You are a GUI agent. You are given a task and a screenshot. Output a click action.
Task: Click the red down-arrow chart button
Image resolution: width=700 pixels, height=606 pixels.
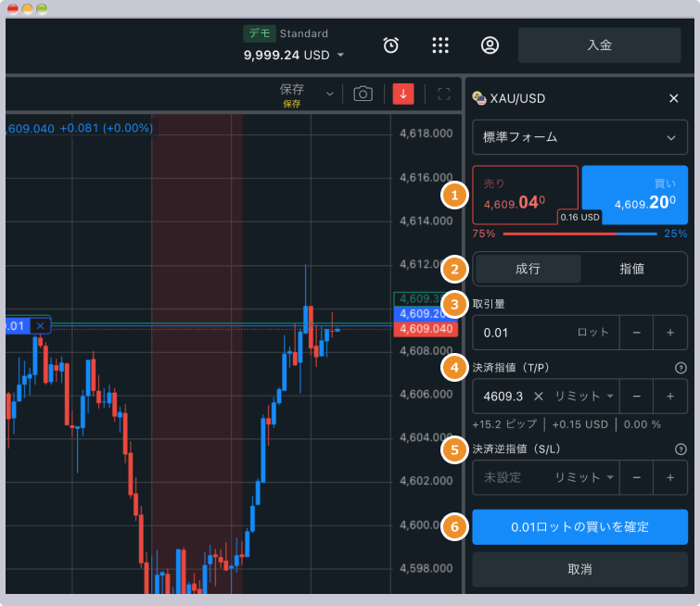(403, 94)
